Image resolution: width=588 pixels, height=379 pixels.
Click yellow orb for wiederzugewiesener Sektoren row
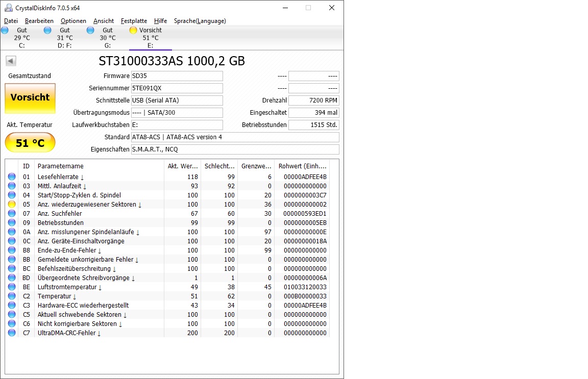click(12, 205)
